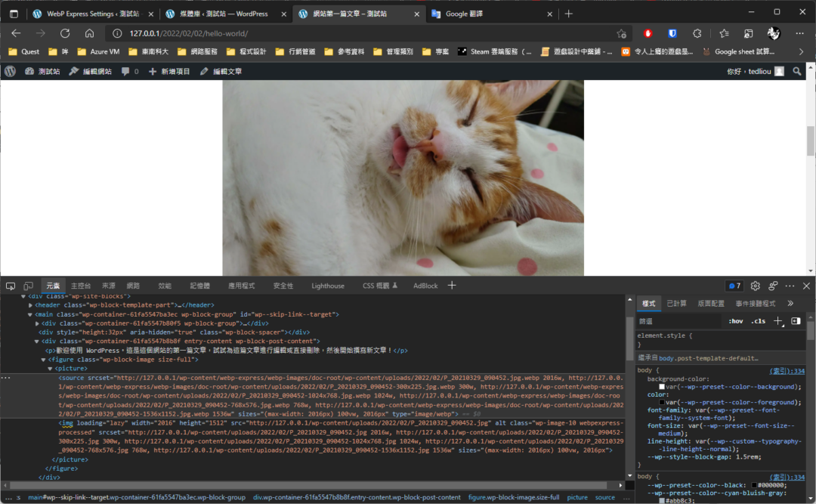Switch to the WebP Express Settings browser tab
Image resolution: width=816 pixels, height=504 pixels.
tap(93, 14)
